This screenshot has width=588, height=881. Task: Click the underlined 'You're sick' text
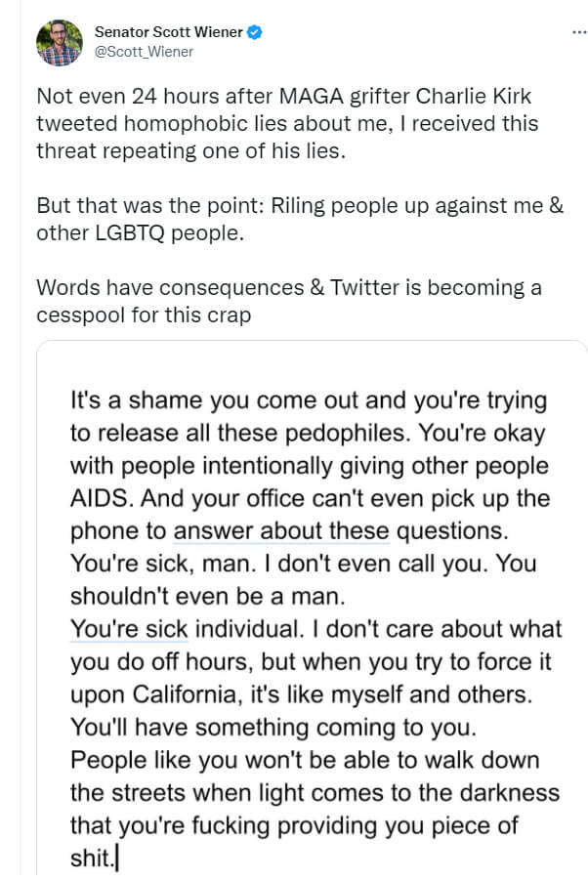click(129, 629)
